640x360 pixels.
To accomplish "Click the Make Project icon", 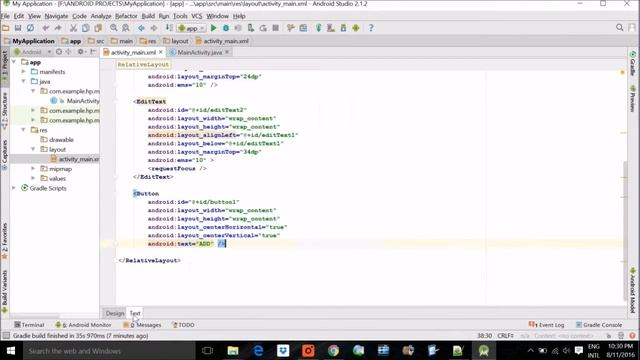I will [x=169, y=28].
